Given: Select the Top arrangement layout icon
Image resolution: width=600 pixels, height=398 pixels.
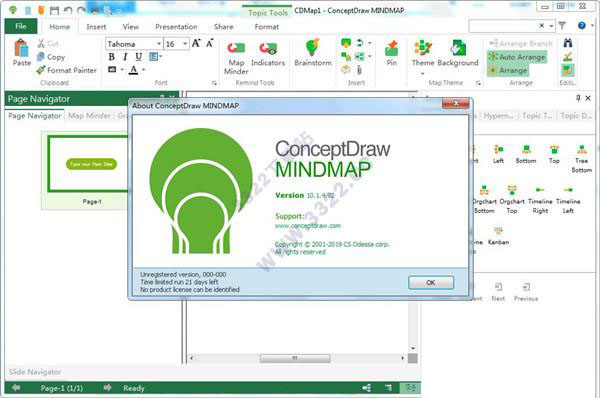Looking at the screenshot, I should [x=554, y=154].
